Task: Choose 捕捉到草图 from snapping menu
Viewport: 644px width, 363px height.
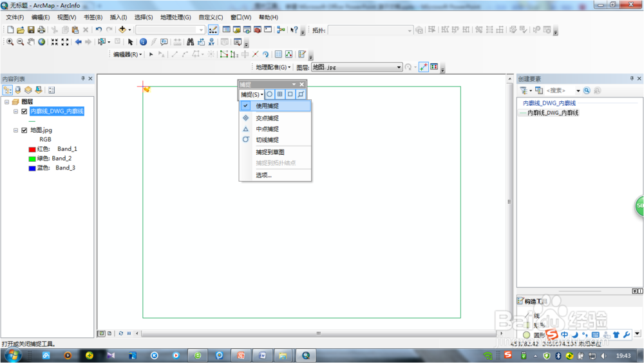Action: click(275, 152)
